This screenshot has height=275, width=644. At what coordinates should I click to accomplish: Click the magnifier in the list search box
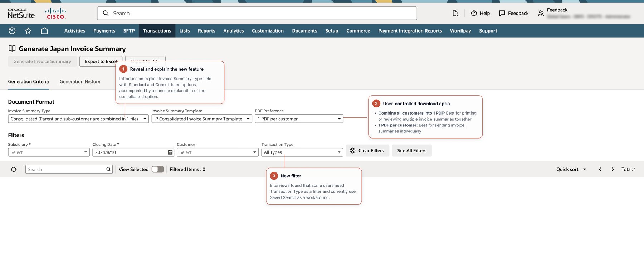[108, 169]
